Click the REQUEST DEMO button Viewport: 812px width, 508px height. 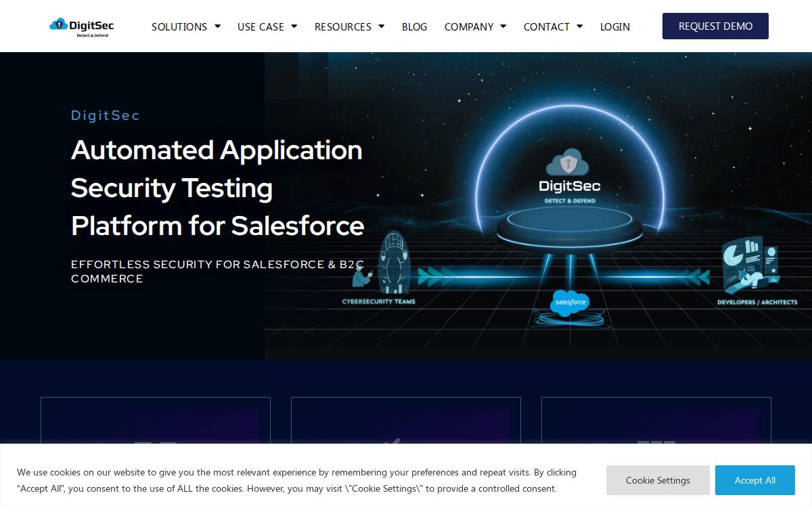[x=715, y=26]
